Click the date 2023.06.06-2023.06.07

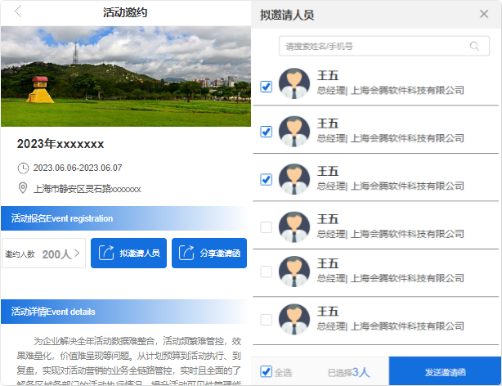tap(78, 168)
